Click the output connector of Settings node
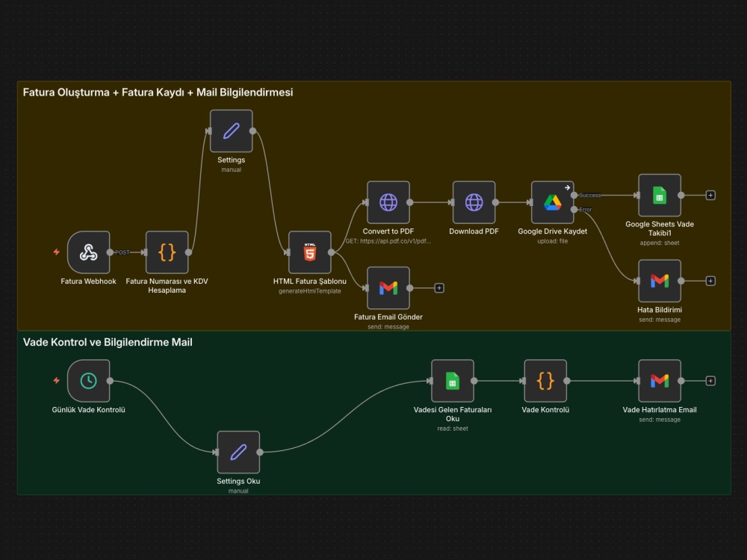 click(x=252, y=131)
